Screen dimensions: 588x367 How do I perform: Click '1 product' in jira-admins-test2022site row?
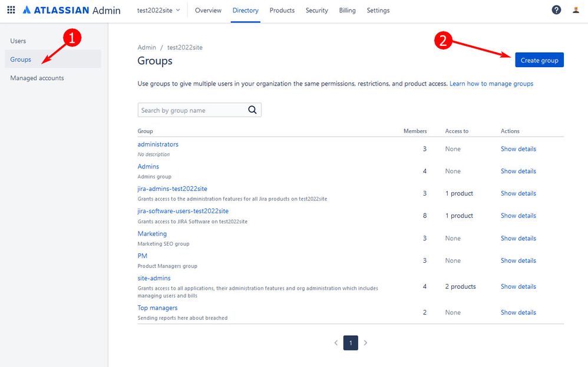tap(459, 193)
